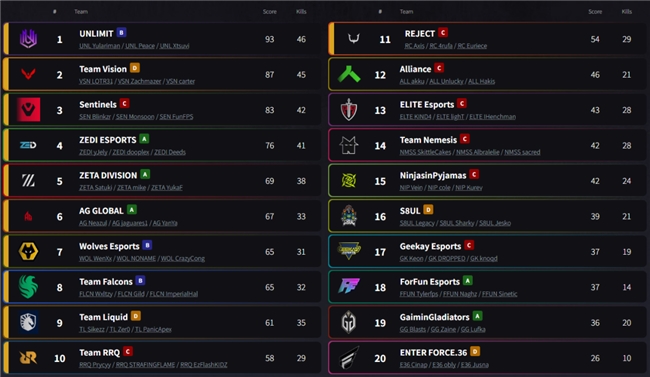The height and width of the screenshot is (377, 650).
Task: Click group D badge next to S8UL
Action: [x=428, y=209]
